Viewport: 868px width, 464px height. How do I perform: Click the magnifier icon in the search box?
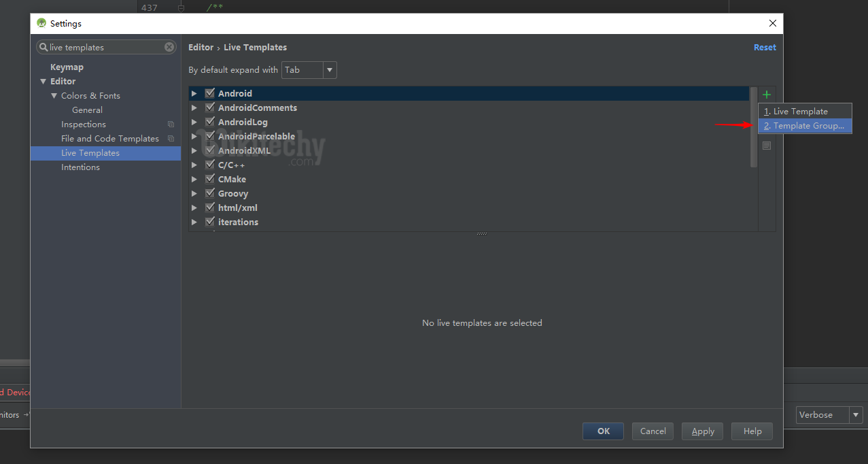(44, 46)
